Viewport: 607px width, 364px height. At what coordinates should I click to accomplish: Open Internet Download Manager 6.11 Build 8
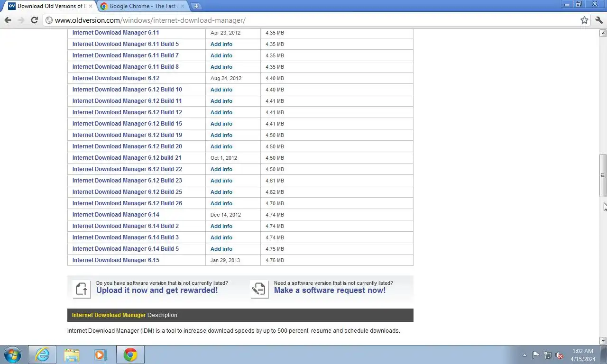[126, 67]
